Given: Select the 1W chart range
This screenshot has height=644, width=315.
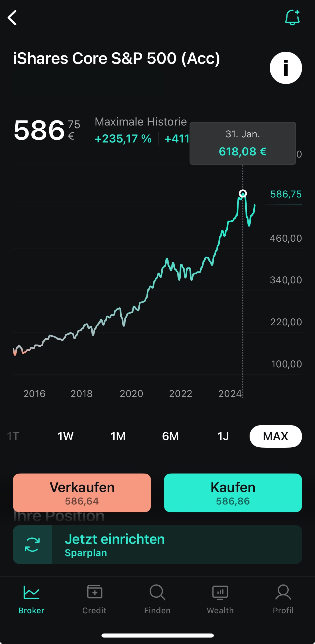Looking at the screenshot, I should pyautogui.click(x=65, y=436).
